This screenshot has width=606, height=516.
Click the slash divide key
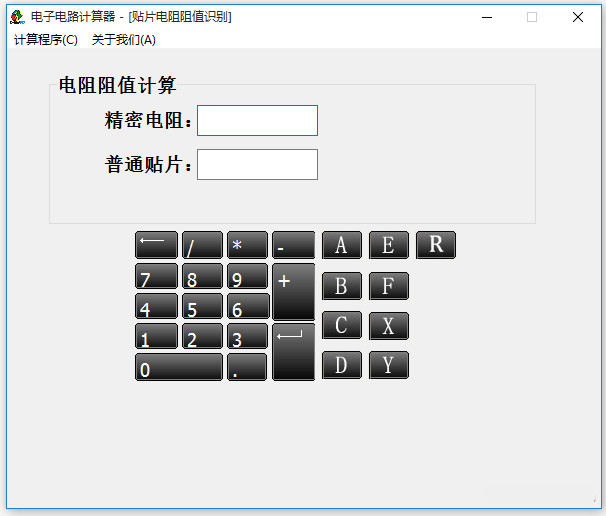[203, 245]
